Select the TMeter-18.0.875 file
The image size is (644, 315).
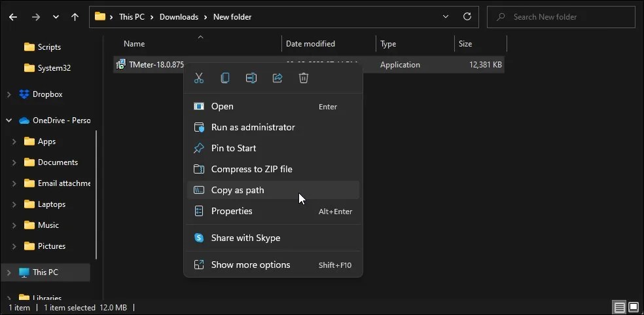tap(156, 65)
